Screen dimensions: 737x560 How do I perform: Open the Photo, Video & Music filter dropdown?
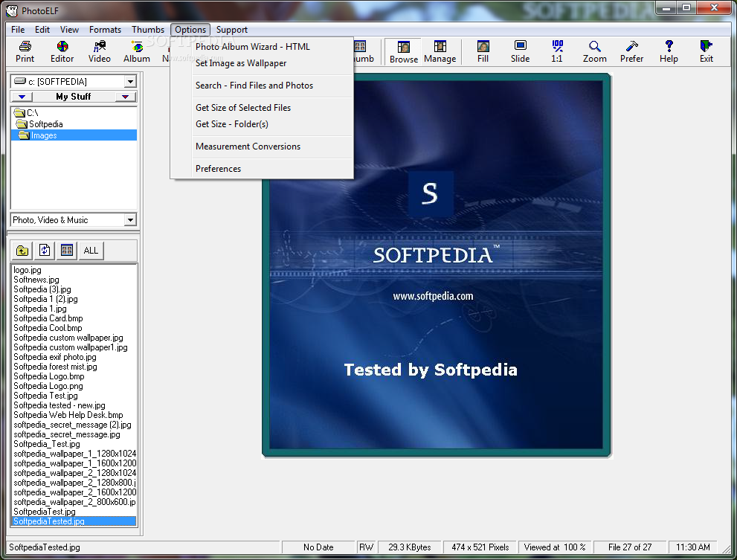click(x=130, y=220)
